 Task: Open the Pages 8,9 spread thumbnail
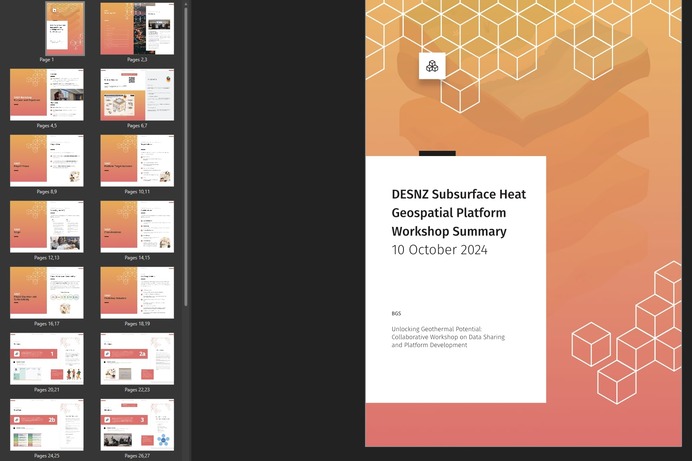click(47, 161)
